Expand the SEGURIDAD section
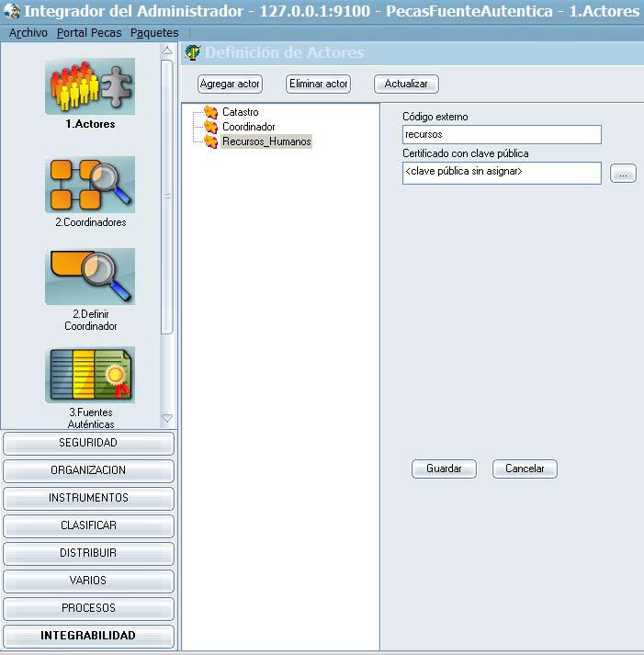This screenshot has height=655, width=644. [x=88, y=443]
